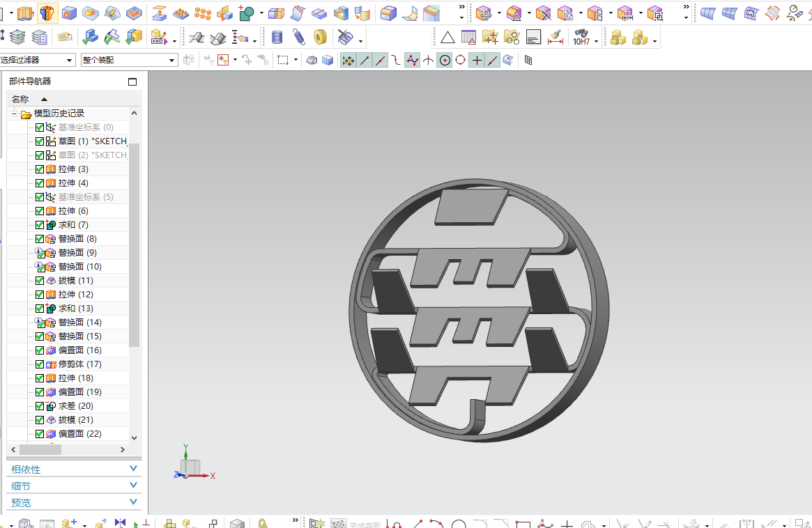
Task: Select the Extrude feature tool
Action: [25, 13]
